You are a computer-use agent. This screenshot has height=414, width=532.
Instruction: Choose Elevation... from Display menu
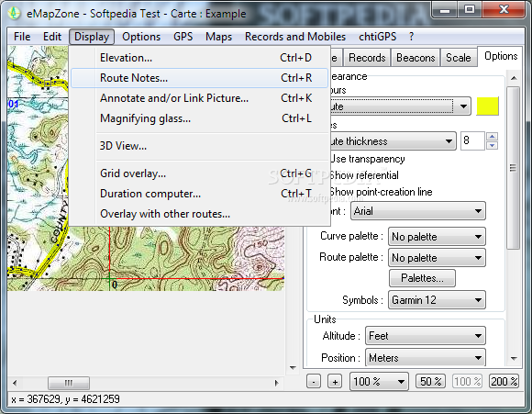(200, 58)
